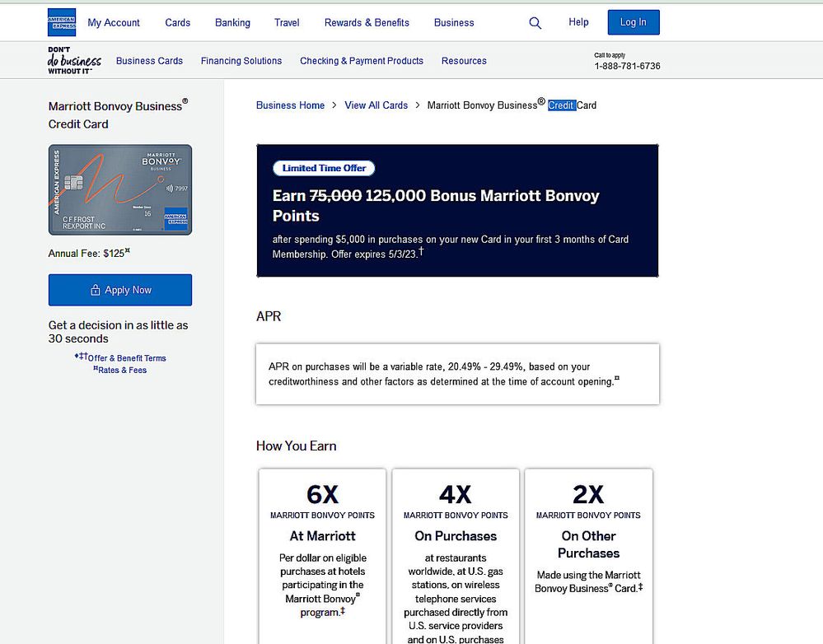Open My Account menu
The image size is (823, 644).
pyautogui.click(x=114, y=22)
